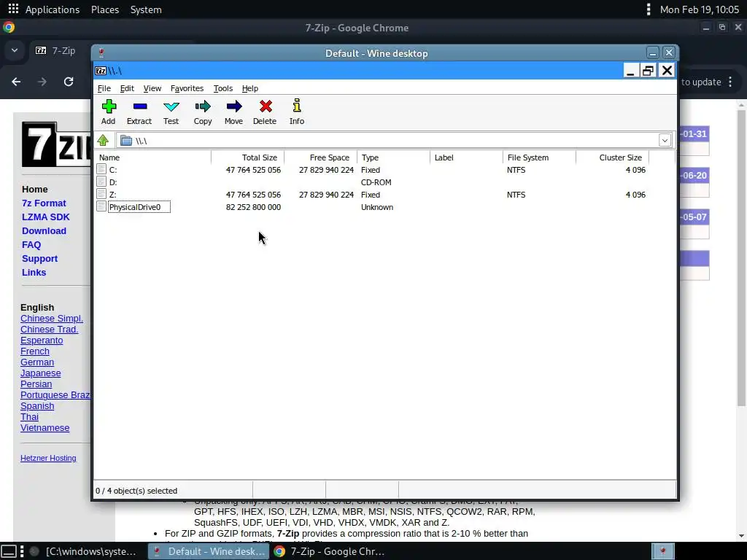Viewport: 747px width, 560px height.
Task: Go back in Chrome browser
Action: click(16, 82)
